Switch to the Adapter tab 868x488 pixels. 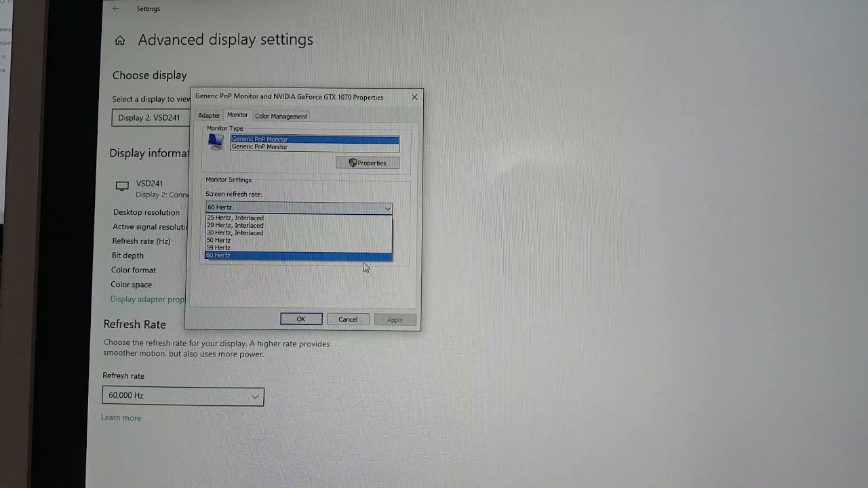(x=209, y=116)
